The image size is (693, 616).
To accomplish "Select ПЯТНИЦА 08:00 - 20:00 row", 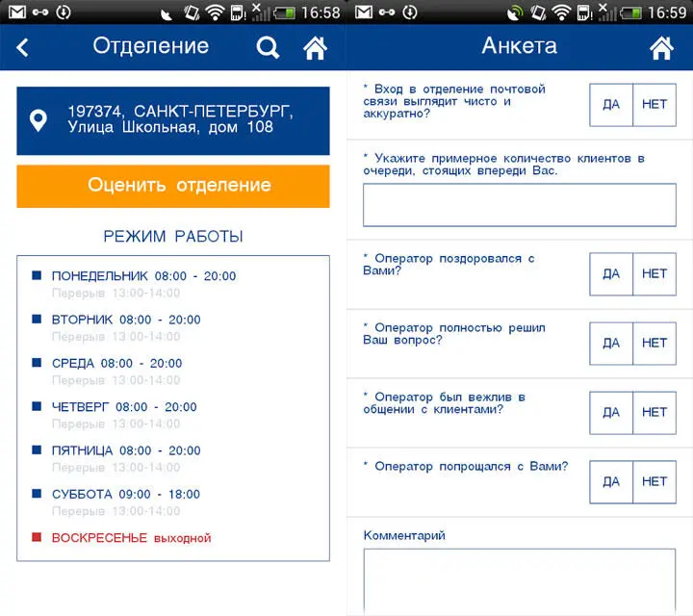I will point(116,450).
